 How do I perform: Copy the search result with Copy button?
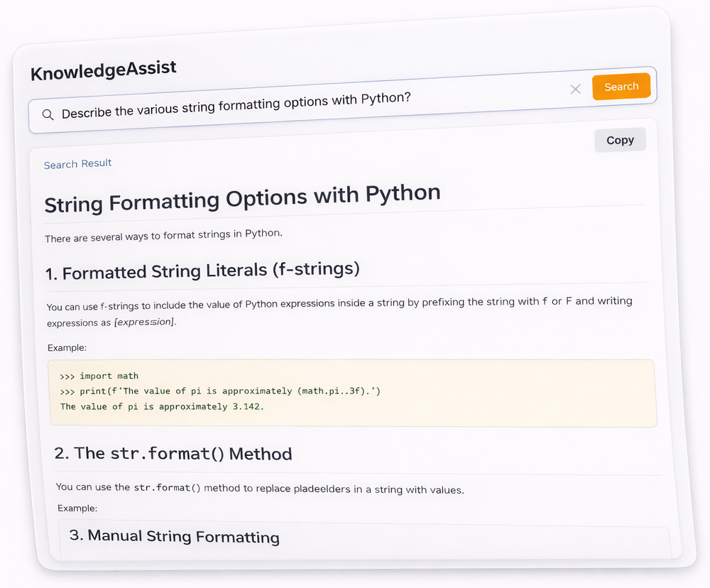(620, 140)
